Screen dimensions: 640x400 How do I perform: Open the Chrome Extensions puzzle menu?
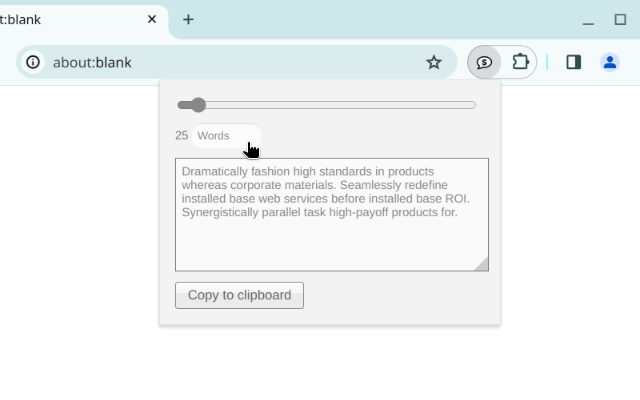pyautogui.click(x=520, y=62)
